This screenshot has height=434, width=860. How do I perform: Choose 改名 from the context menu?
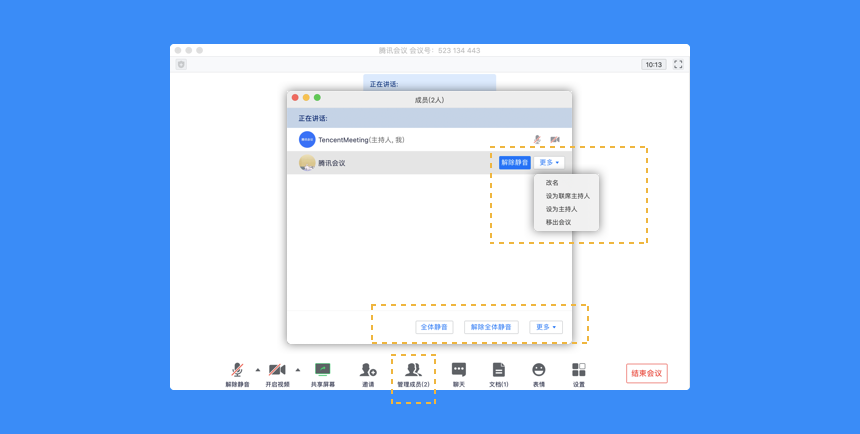coord(552,183)
